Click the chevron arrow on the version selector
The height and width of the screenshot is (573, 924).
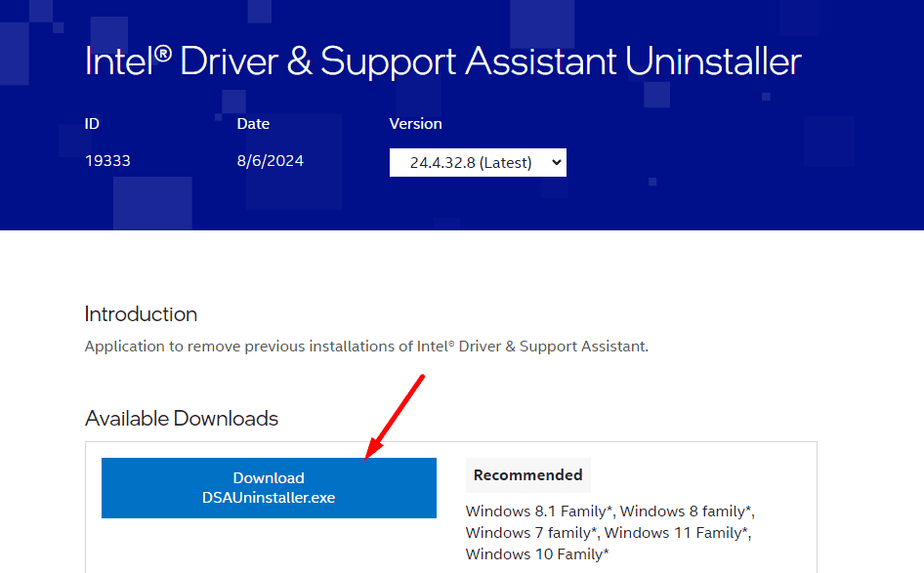(557, 163)
